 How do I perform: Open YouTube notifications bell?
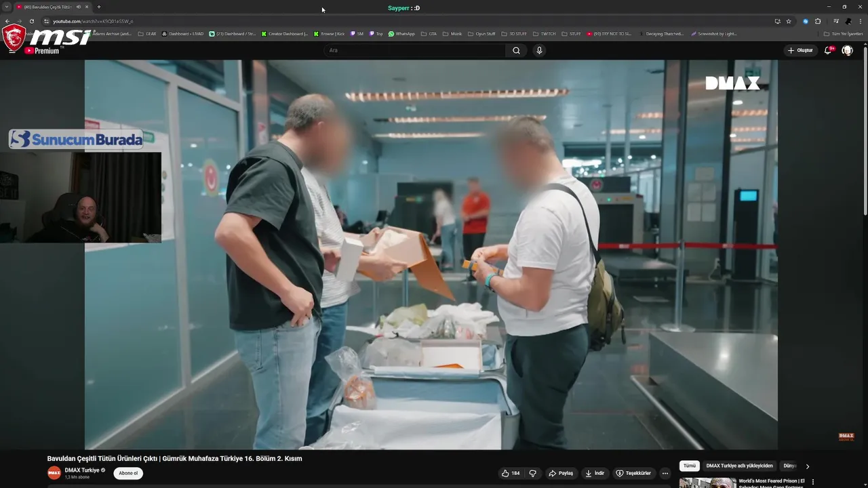[x=828, y=50]
